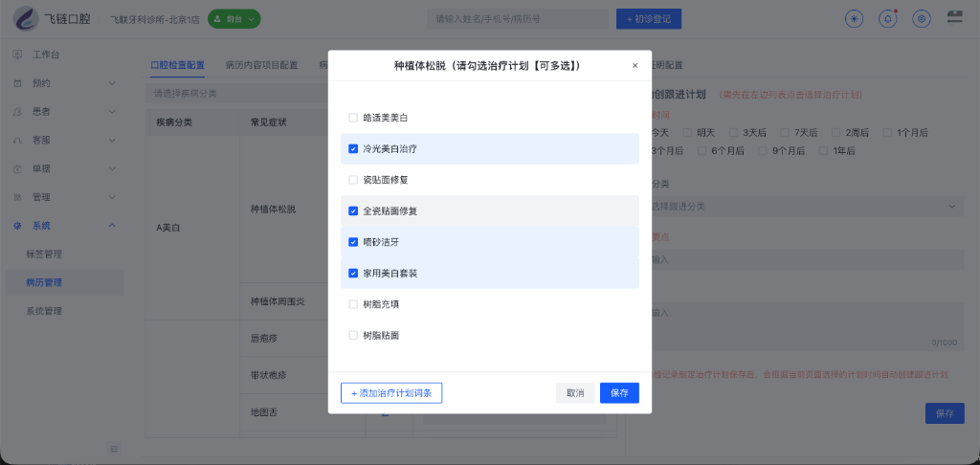Tick the 7天后 follow-up checkbox
Screen dimensions: 980x465
(x=785, y=132)
